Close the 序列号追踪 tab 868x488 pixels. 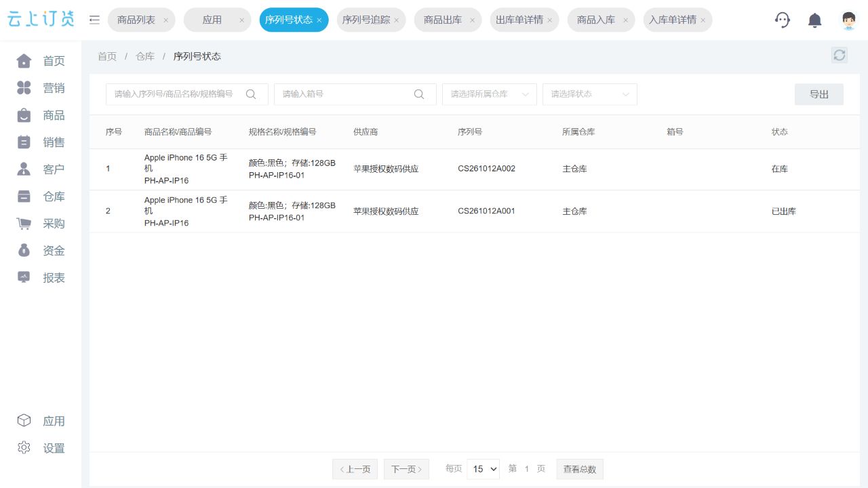coord(397,20)
